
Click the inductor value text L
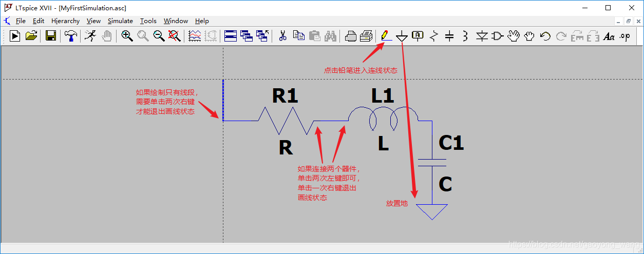(x=383, y=144)
